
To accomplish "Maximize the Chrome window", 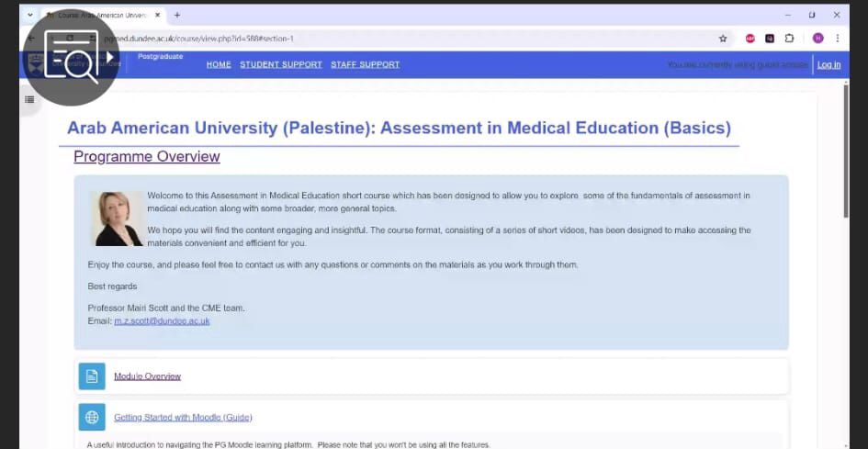I will (x=812, y=15).
